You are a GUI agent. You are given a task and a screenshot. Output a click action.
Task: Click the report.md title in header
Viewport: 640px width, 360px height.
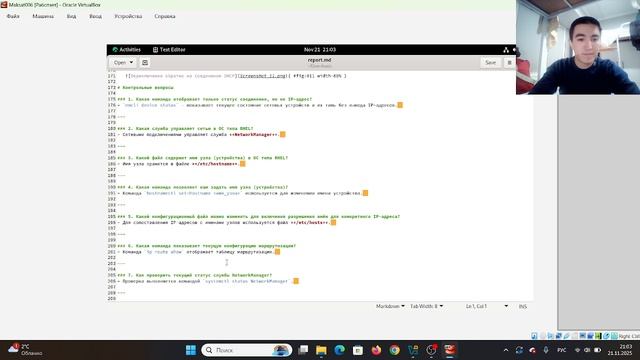319,60
